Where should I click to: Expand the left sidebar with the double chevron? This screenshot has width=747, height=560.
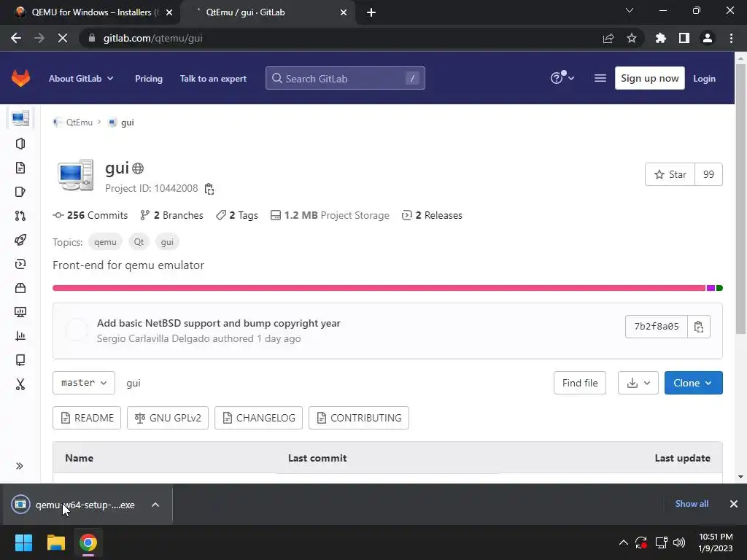(20, 466)
